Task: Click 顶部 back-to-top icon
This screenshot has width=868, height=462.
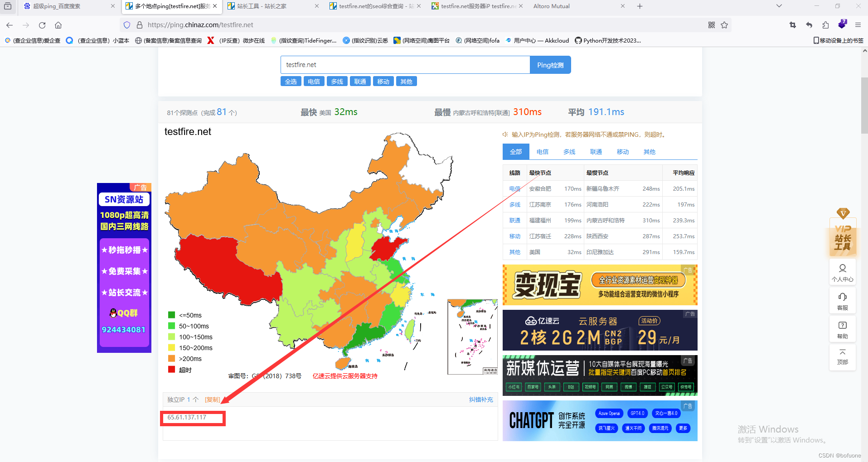Action: (843, 357)
